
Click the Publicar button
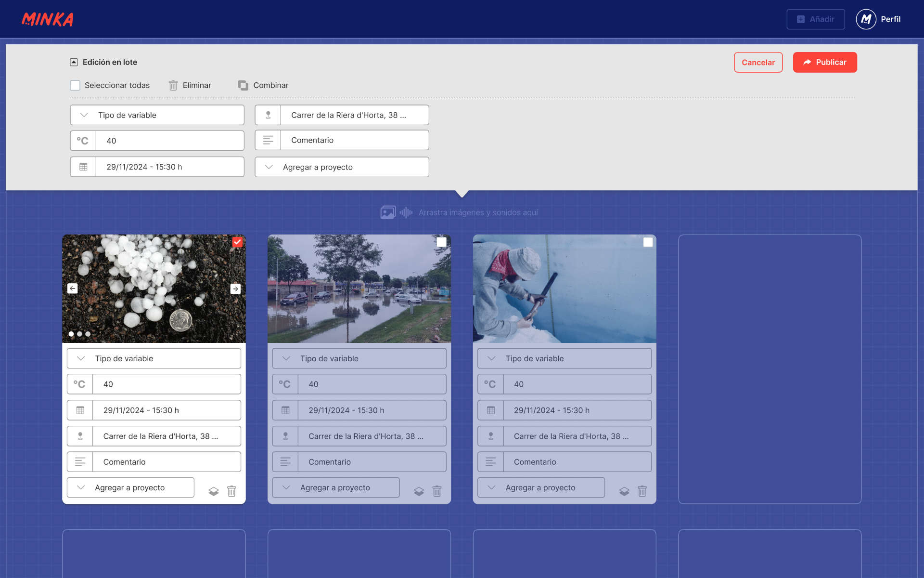tap(825, 62)
